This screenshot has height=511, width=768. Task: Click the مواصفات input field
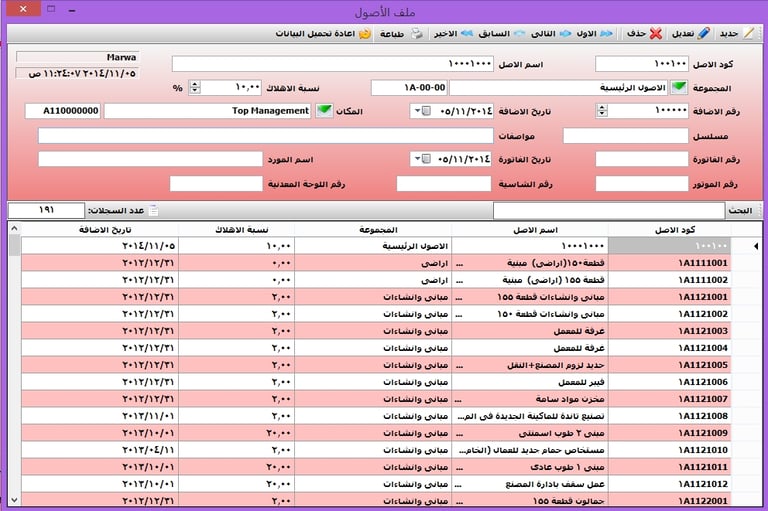point(265,136)
